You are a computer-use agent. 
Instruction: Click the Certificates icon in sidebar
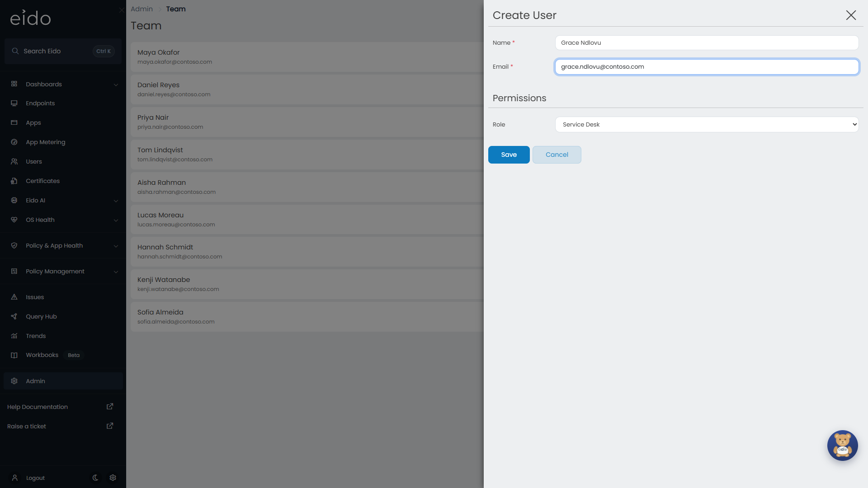click(x=14, y=181)
